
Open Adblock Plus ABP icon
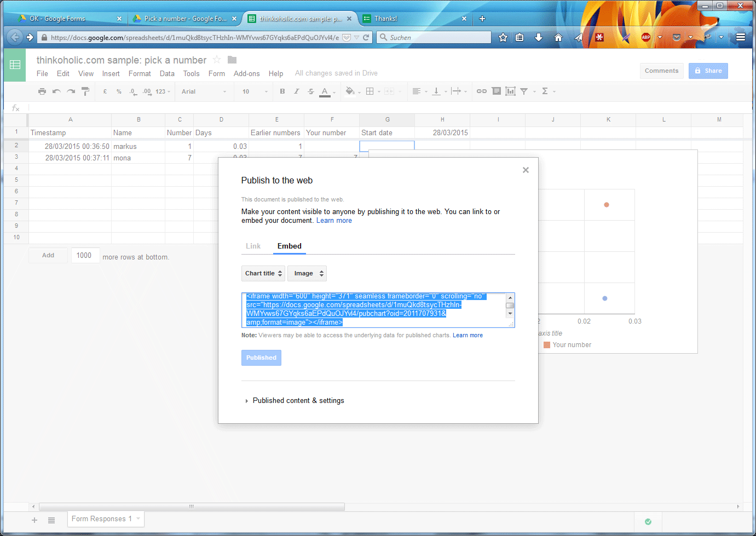646,37
